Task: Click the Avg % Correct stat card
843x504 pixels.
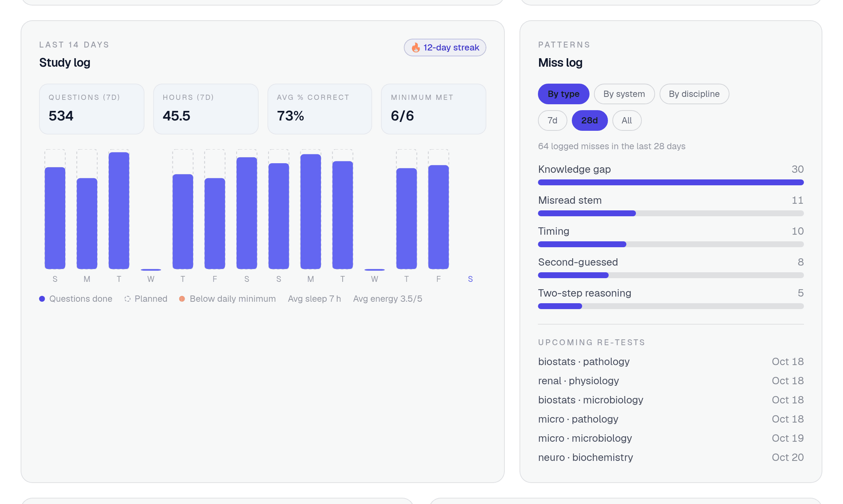Action: [x=319, y=109]
